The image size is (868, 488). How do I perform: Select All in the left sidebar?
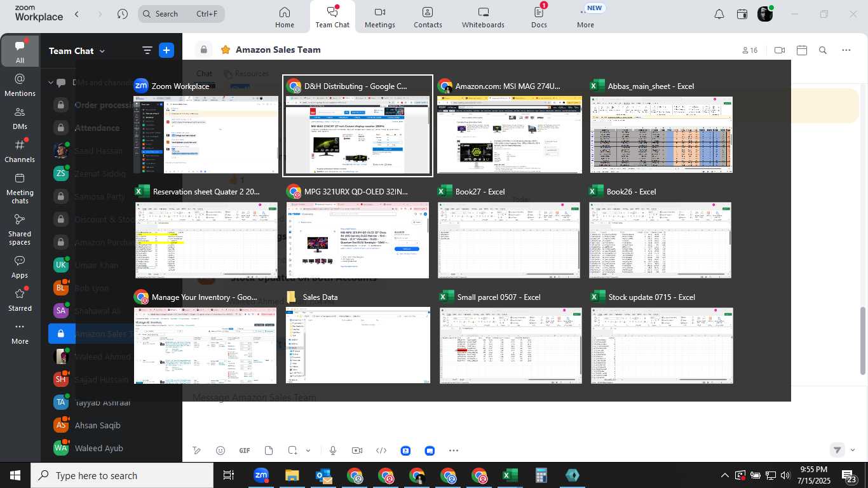point(20,51)
